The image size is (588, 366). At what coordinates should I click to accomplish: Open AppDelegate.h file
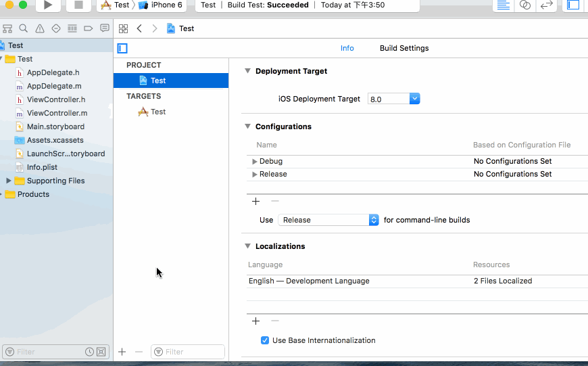click(53, 72)
